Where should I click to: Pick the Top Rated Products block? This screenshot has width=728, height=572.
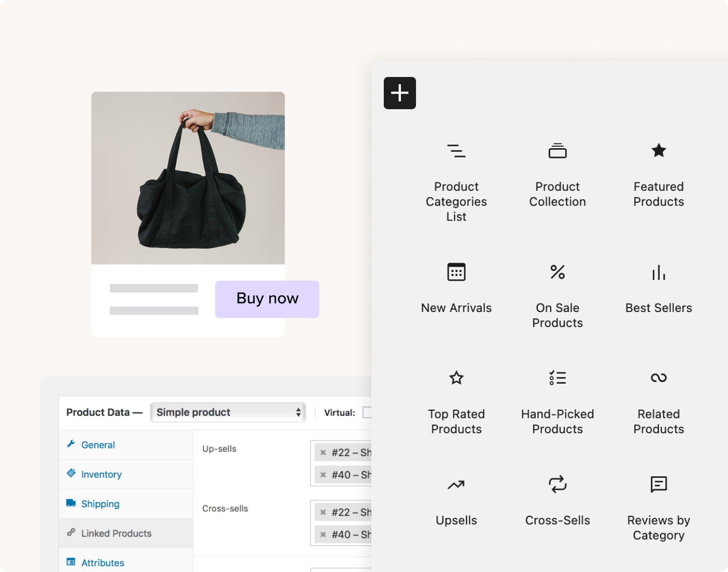point(456,378)
